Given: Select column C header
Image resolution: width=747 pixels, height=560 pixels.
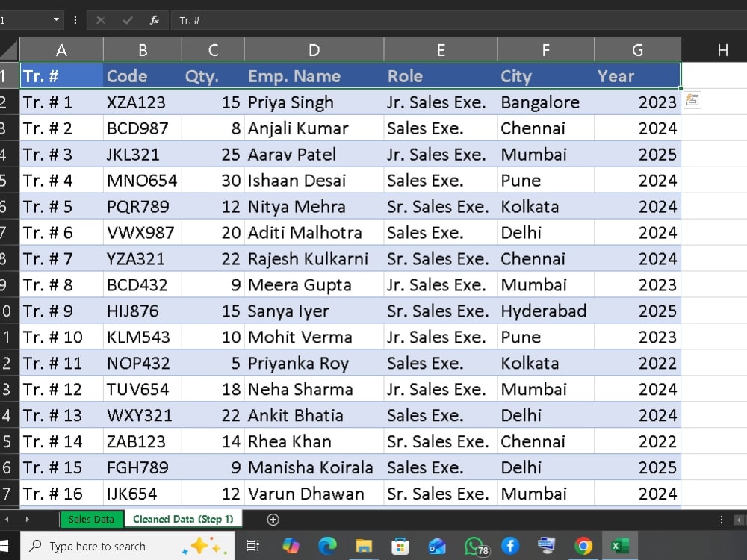Looking at the screenshot, I should (x=213, y=49).
